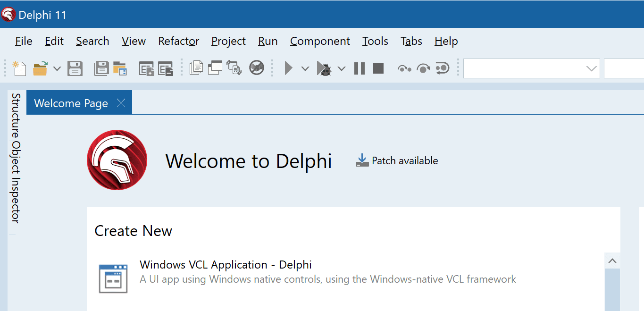
Task: Click the Save All icon
Action: click(101, 68)
